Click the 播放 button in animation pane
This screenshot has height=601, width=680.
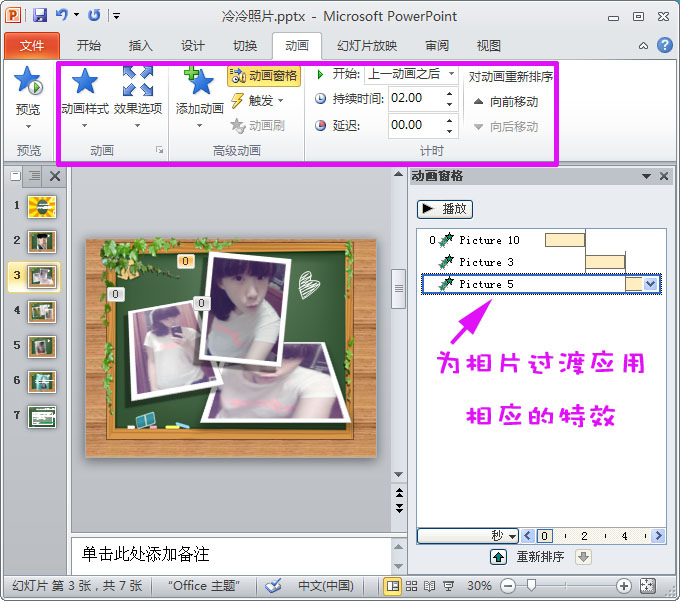(x=445, y=209)
